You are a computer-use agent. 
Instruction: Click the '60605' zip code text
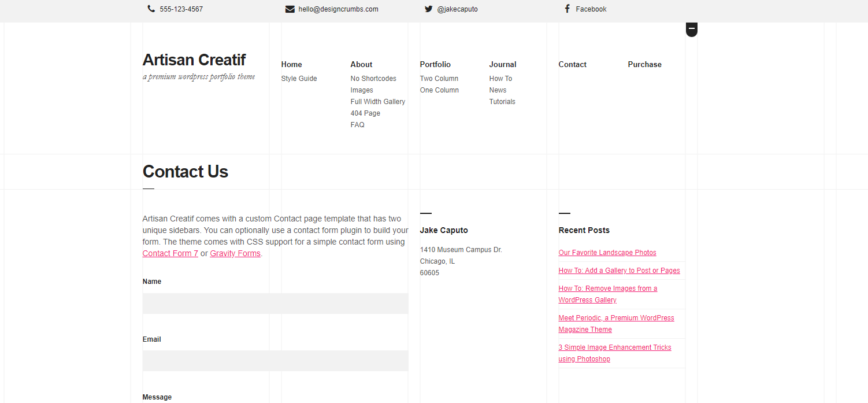click(429, 273)
